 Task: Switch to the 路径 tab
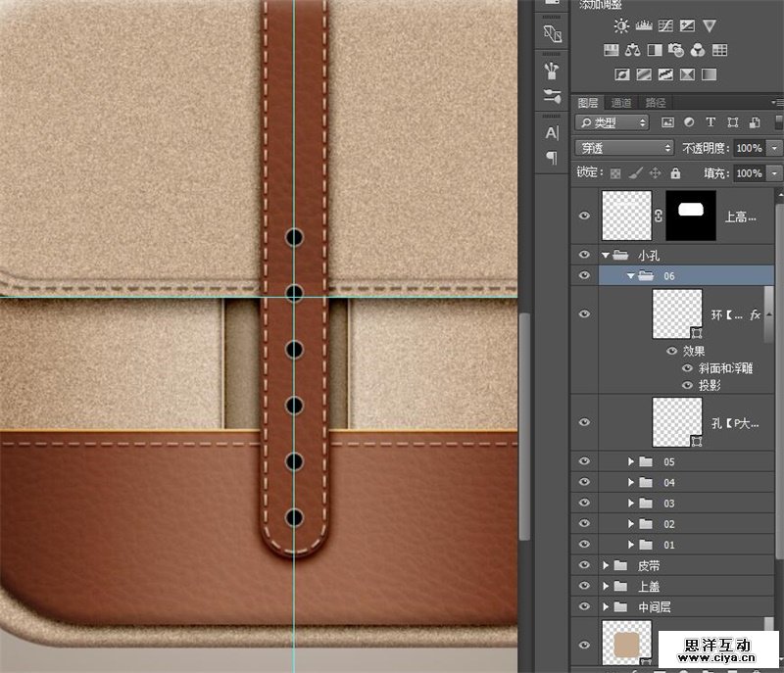pos(655,102)
